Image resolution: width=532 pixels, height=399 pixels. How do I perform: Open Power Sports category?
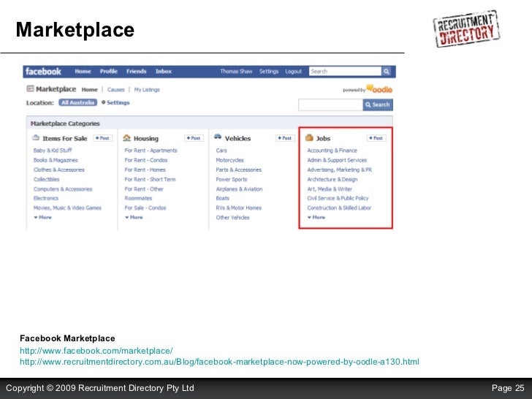click(x=232, y=179)
